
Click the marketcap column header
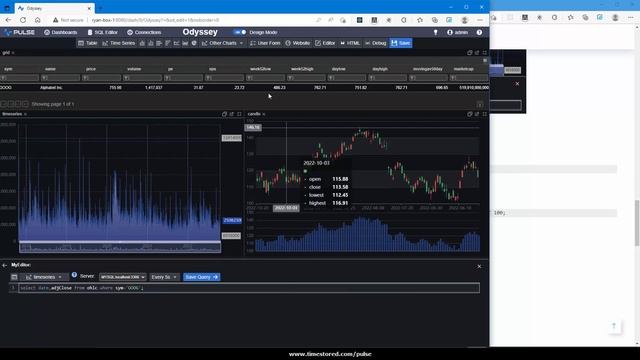click(x=464, y=69)
